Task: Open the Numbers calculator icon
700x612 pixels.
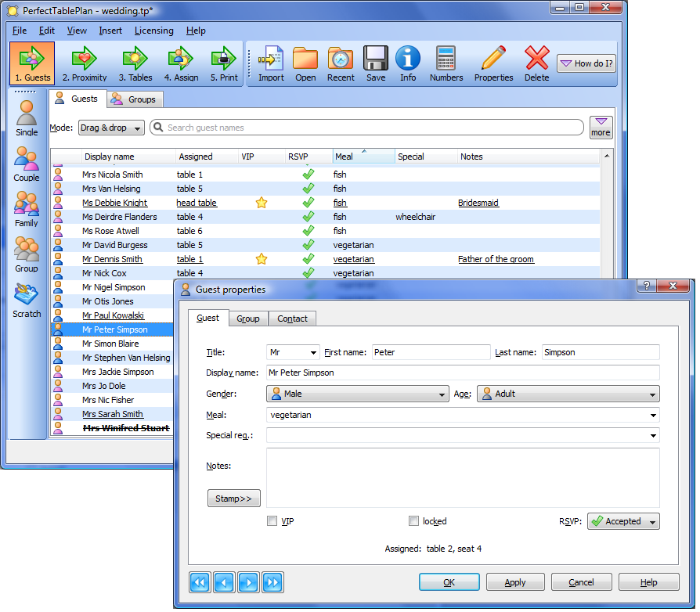Action: pyautogui.click(x=446, y=64)
